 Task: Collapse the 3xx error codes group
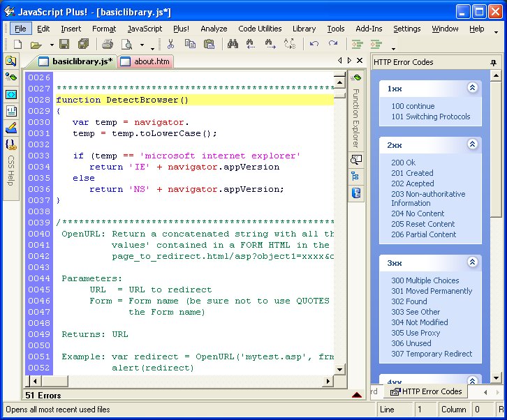472,262
